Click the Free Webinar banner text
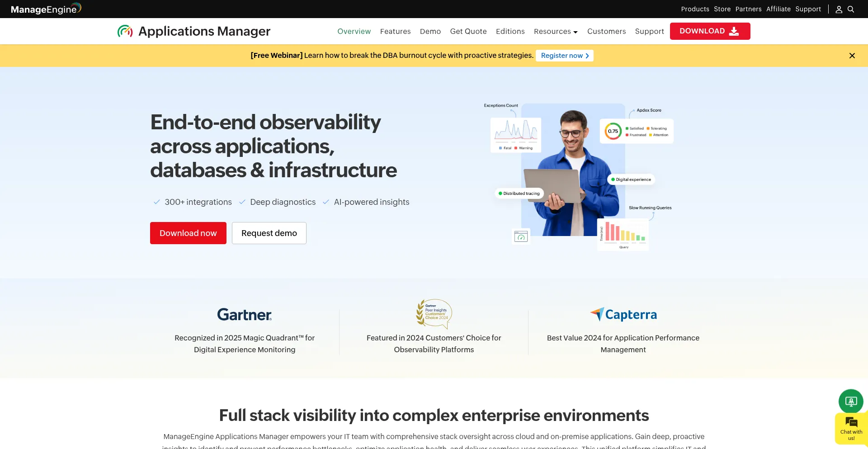Viewport: 868px width, 449px height. (x=392, y=56)
